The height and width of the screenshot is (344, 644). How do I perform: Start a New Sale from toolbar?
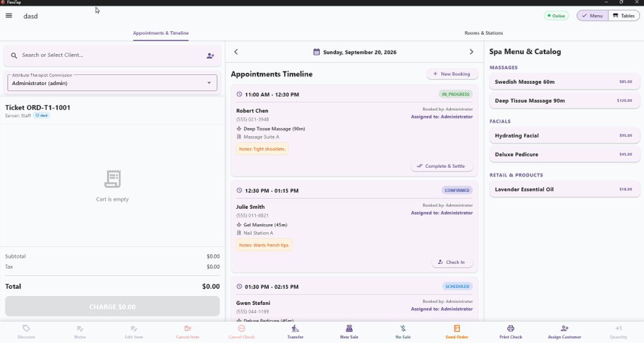(349, 332)
